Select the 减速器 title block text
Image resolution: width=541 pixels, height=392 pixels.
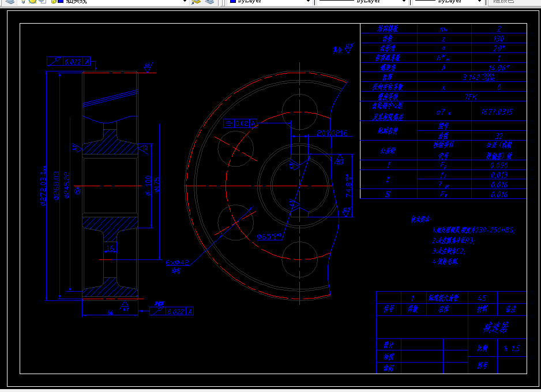click(495, 327)
